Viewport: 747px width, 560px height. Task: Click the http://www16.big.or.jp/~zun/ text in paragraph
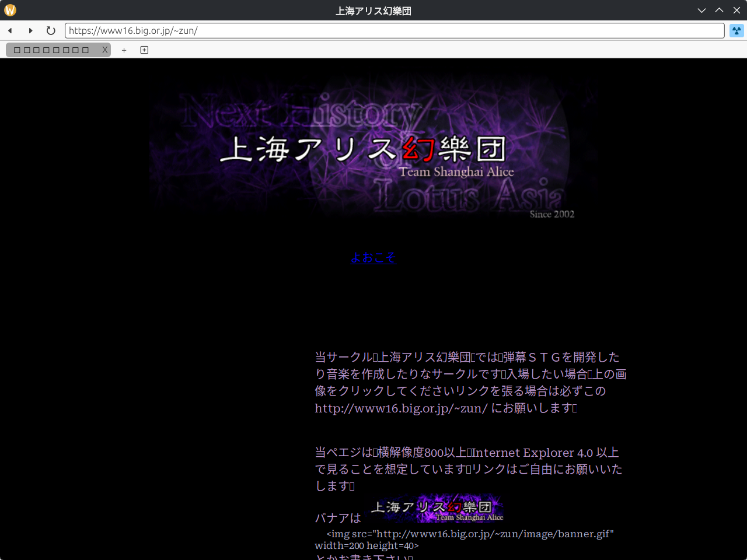[401, 408]
